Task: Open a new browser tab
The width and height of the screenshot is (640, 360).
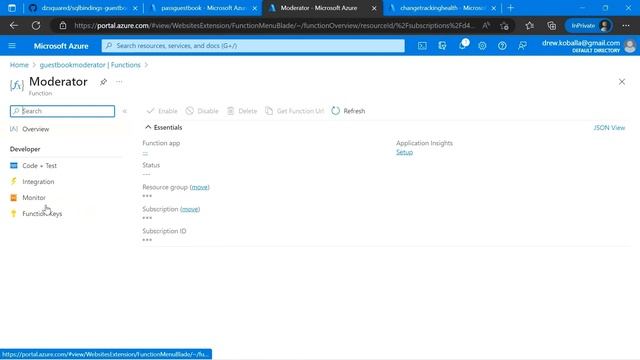Action: (x=511, y=8)
